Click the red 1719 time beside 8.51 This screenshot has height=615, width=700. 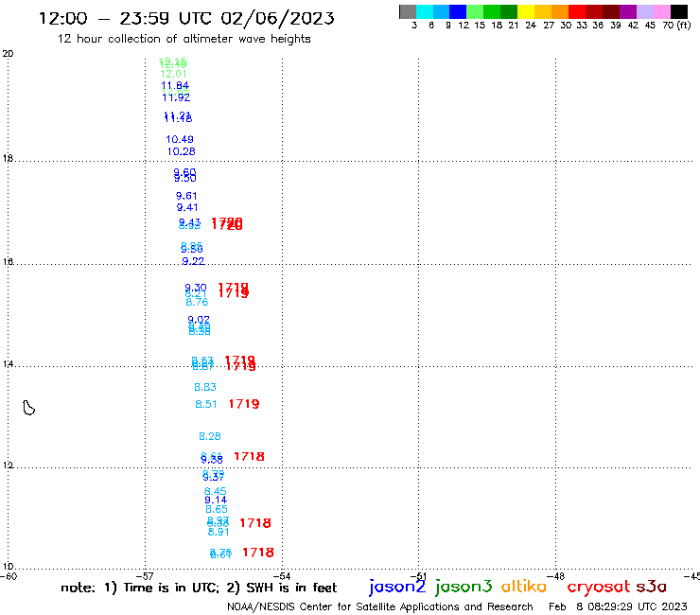point(244,404)
